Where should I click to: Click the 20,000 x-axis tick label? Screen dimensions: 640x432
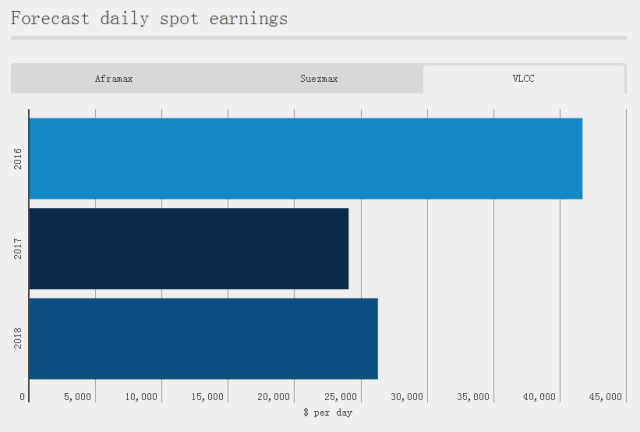point(274,397)
